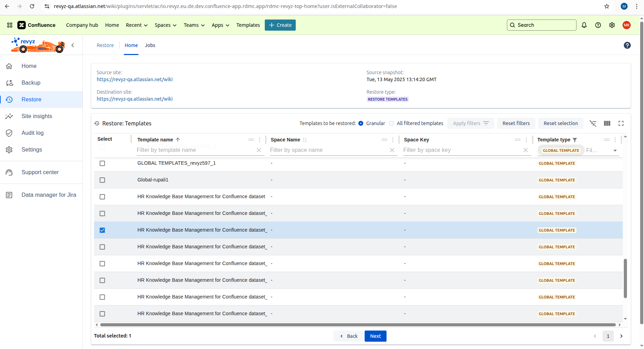The height and width of the screenshot is (349, 644).
Task: Clear the template name filter field
Action: tap(259, 150)
